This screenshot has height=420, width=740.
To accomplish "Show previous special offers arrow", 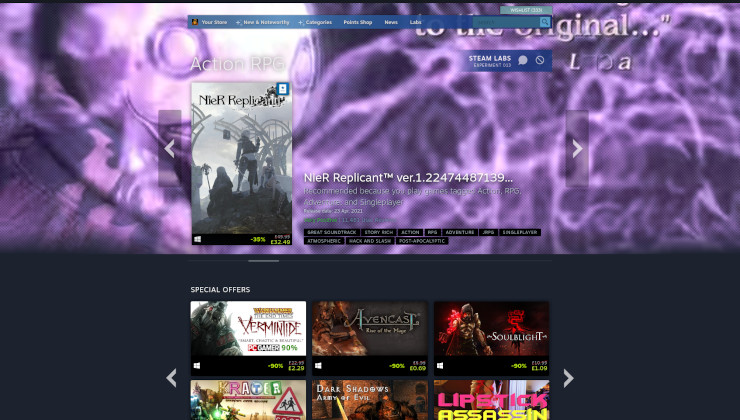I will [171, 378].
